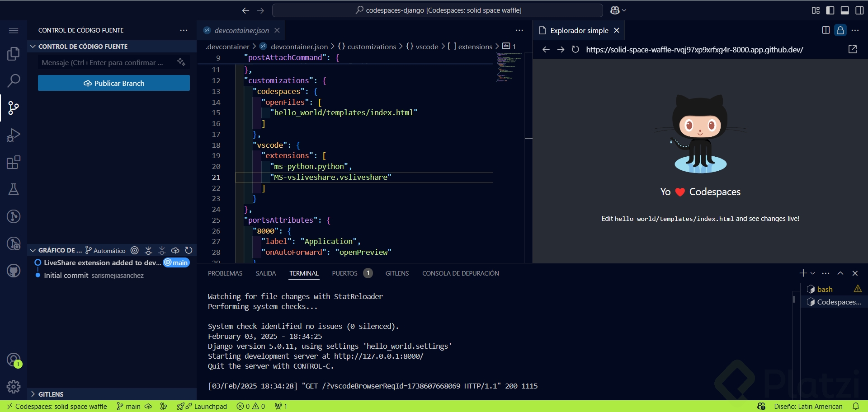This screenshot has height=412, width=868.
Task: Toggle the editor group lock
Action: [x=840, y=30]
